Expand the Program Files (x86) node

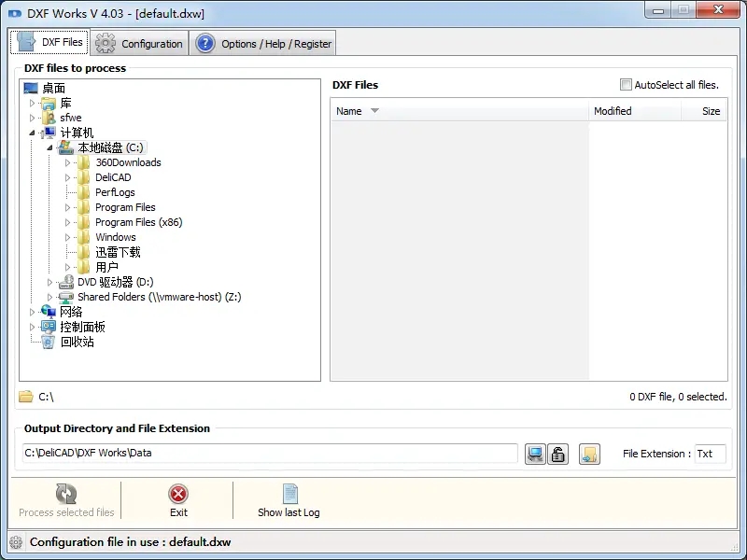pos(67,222)
